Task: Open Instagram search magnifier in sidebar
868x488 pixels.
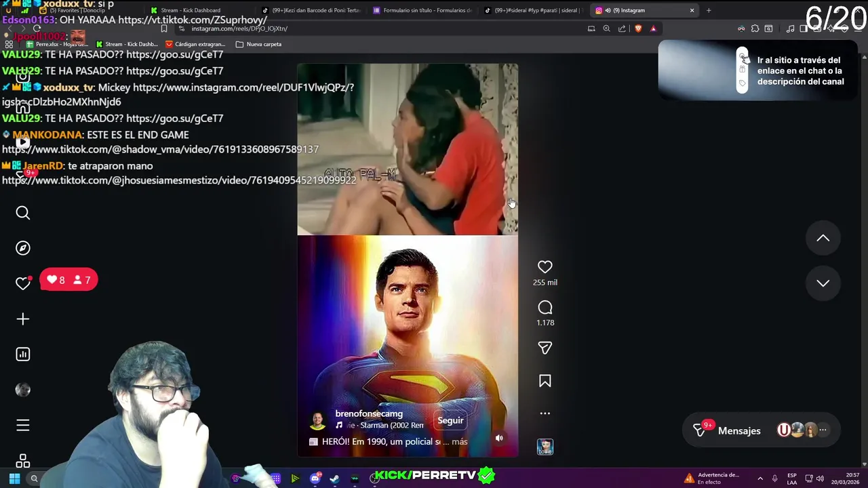Action: point(23,213)
